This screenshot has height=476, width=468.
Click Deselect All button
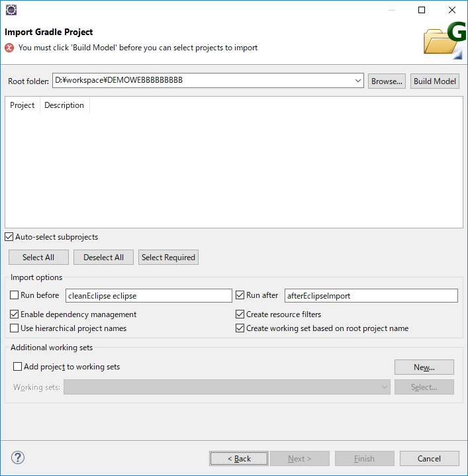point(103,258)
